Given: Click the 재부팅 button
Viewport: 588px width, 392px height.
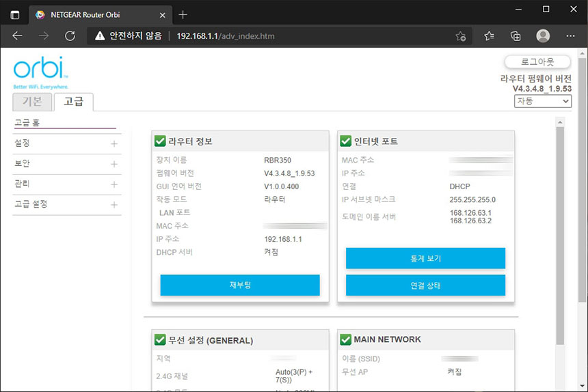Looking at the screenshot, I should click(x=240, y=285).
